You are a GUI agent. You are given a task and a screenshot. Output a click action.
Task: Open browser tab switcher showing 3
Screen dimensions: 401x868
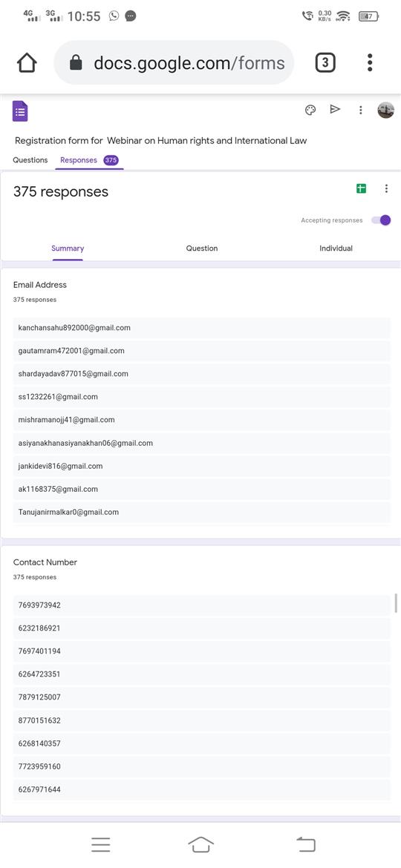click(325, 62)
